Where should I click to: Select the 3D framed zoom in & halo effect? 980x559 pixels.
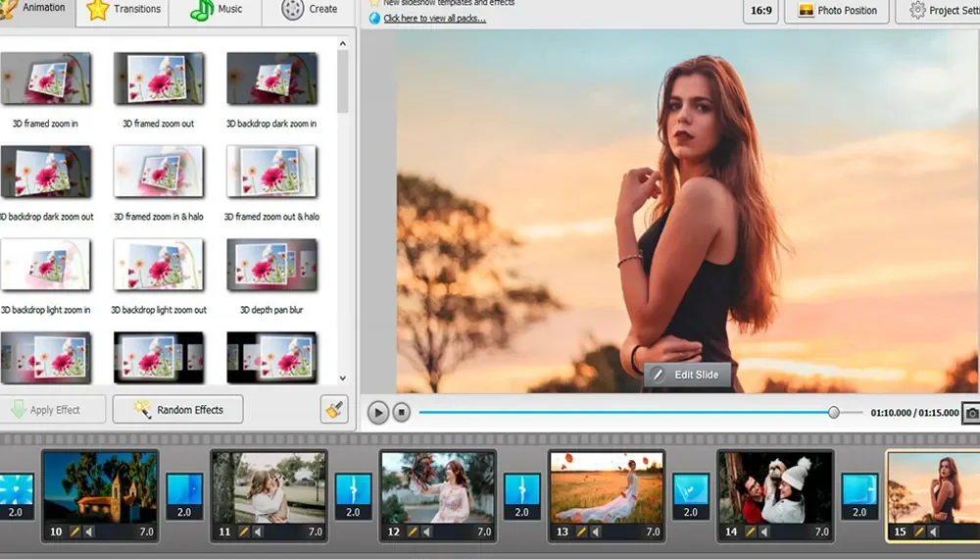tap(159, 172)
